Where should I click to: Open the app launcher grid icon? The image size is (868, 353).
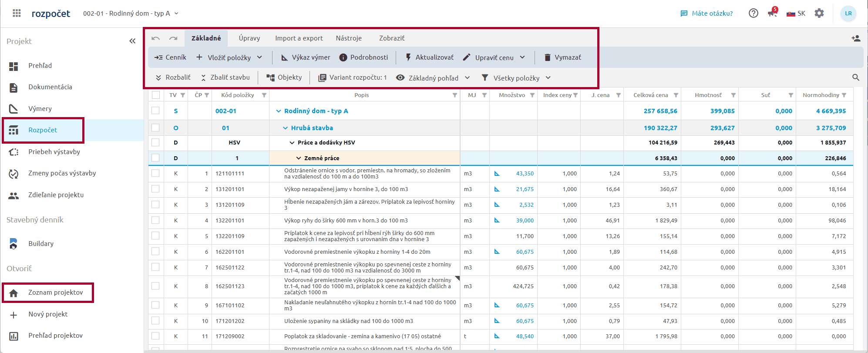pos(17,13)
